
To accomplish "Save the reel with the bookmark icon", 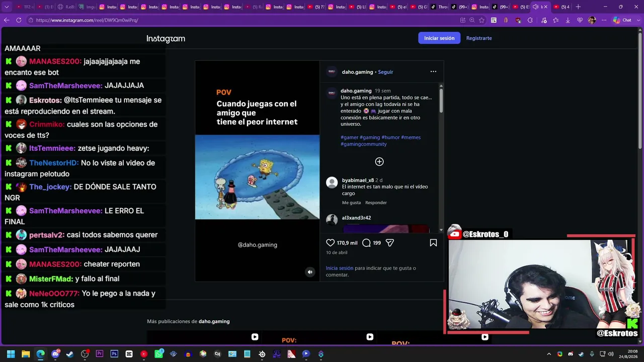I will [x=433, y=243].
